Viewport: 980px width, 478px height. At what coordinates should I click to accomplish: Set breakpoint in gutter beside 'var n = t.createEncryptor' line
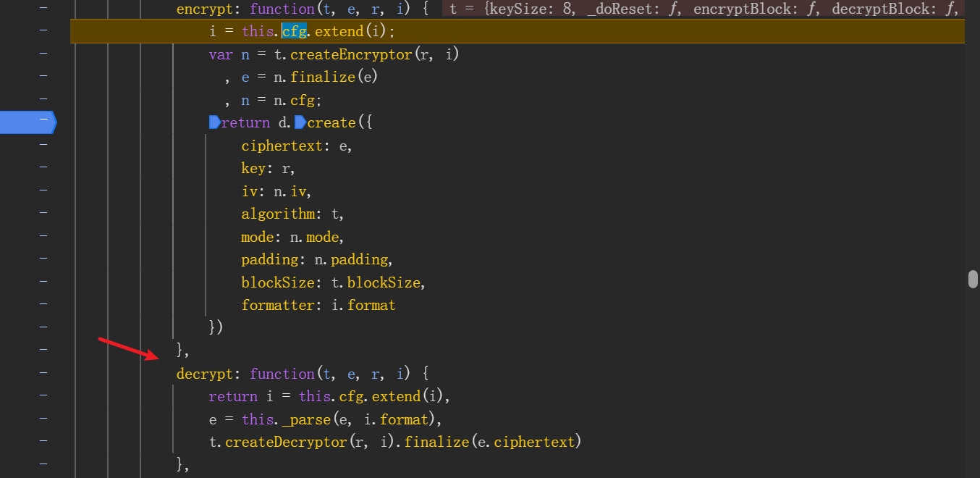tap(43, 54)
